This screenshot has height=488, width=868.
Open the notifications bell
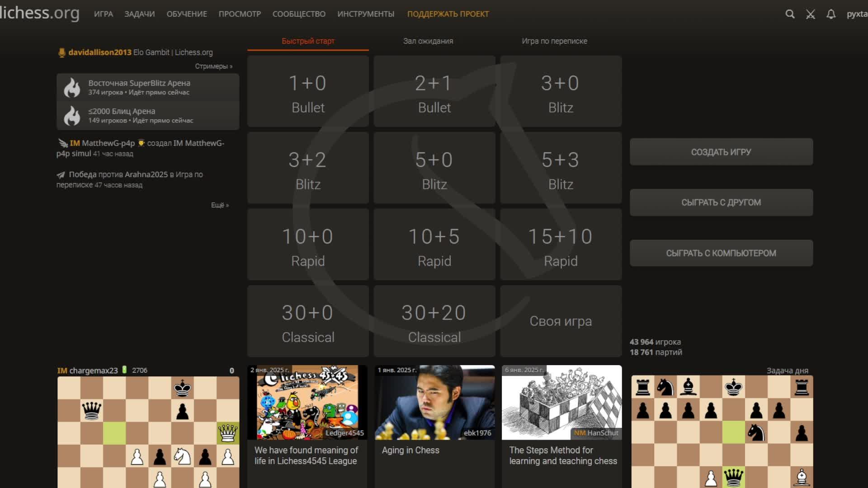click(x=831, y=14)
